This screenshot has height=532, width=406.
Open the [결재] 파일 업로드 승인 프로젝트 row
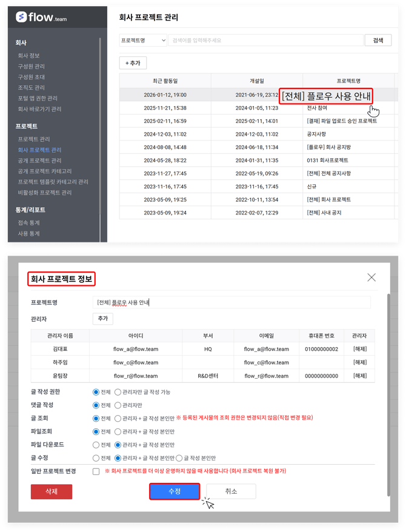point(342,121)
